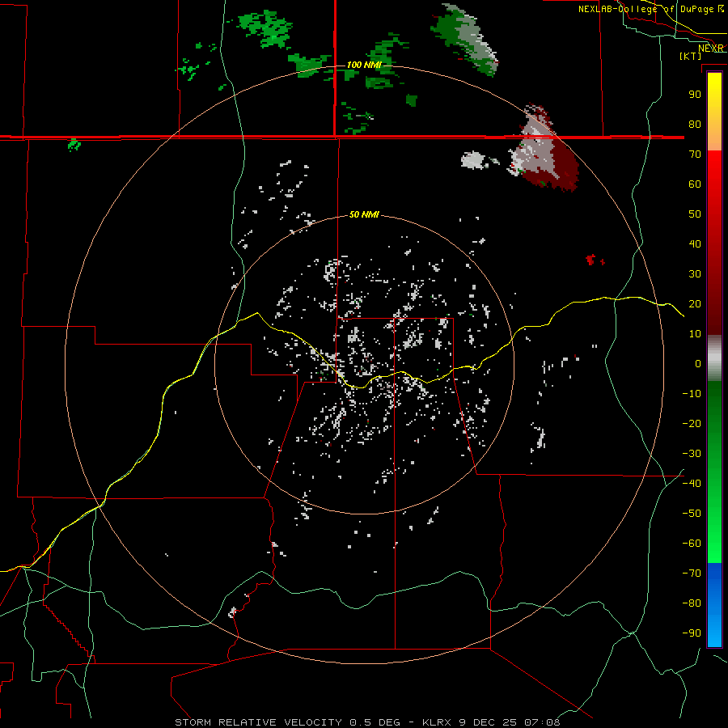Viewport: 728px width, 728px height.
Task: Click the Storm Relative Velocity product title
Action: (x=258, y=722)
